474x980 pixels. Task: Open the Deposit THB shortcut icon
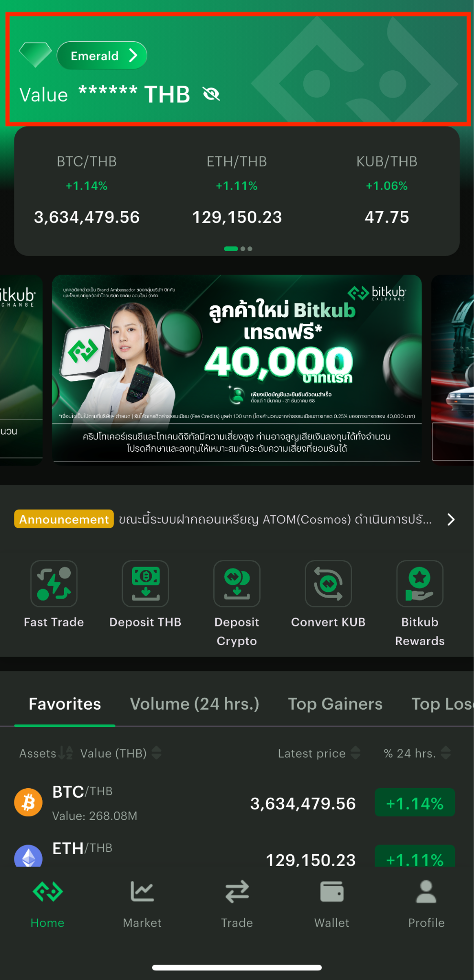(x=145, y=583)
